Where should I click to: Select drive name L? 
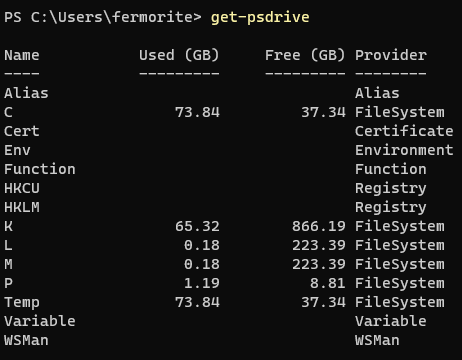pos(8,245)
